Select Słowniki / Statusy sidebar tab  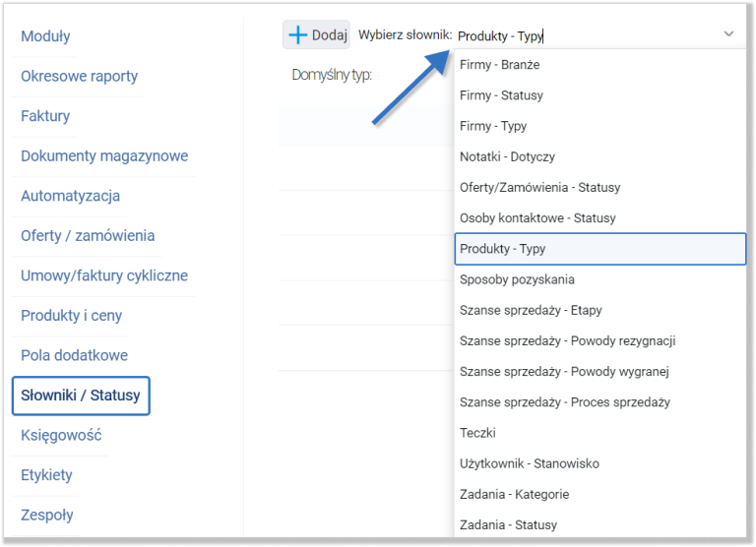tap(81, 395)
